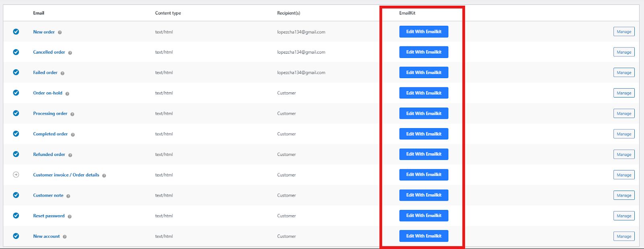The height and width of the screenshot is (249, 644).
Task: Click the help icon beside Customer invoice / Order details
Action: pyautogui.click(x=104, y=176)
